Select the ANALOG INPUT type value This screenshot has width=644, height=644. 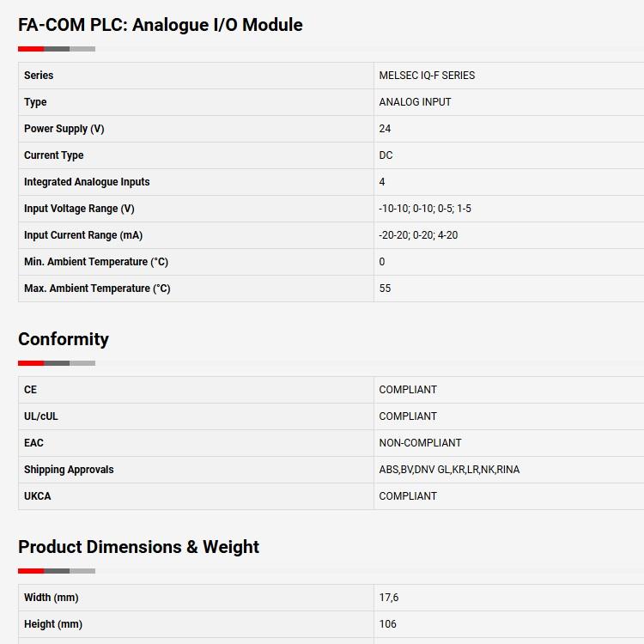coord(415,102)
